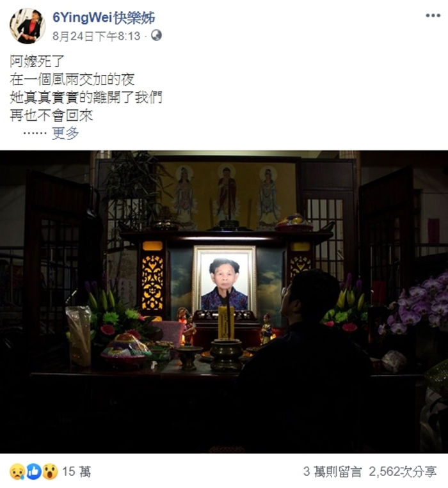This screenshot has width=448, height=488.
Task: Open the memorial altar photo
Action: click(x=224, y=302)
